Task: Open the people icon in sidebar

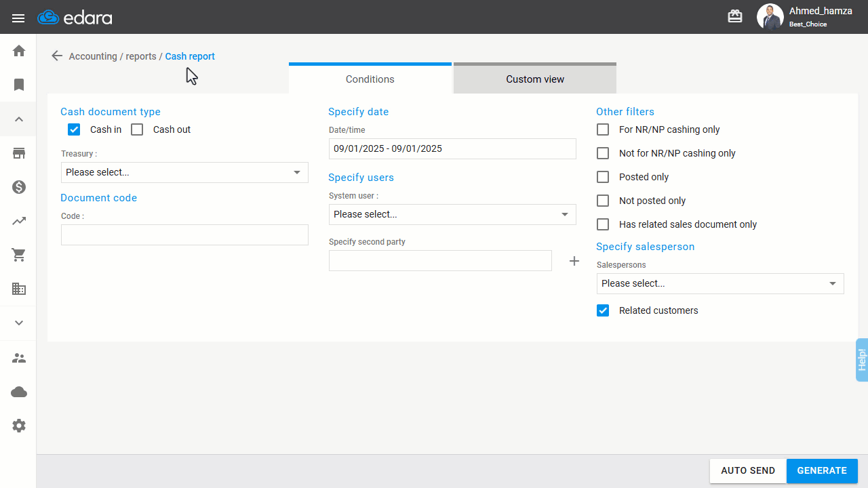Action: pyautogui.click(x=19, y=358)
